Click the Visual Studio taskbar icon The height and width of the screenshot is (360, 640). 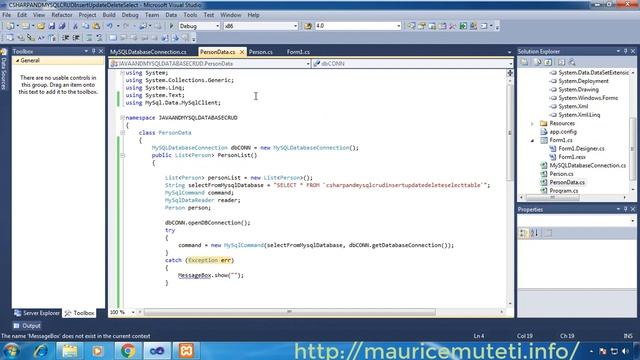coord(157,351)
